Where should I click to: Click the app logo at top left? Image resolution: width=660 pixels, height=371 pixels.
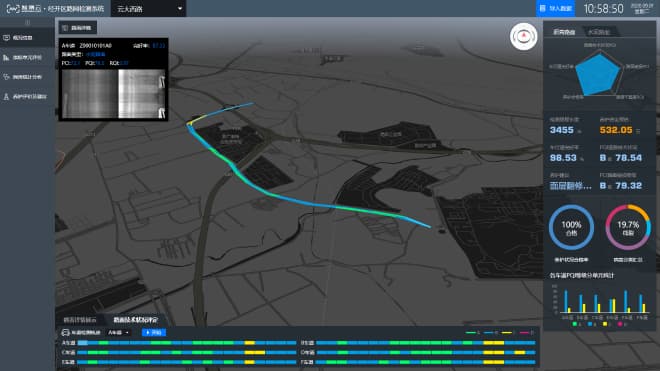pos(13,8)
